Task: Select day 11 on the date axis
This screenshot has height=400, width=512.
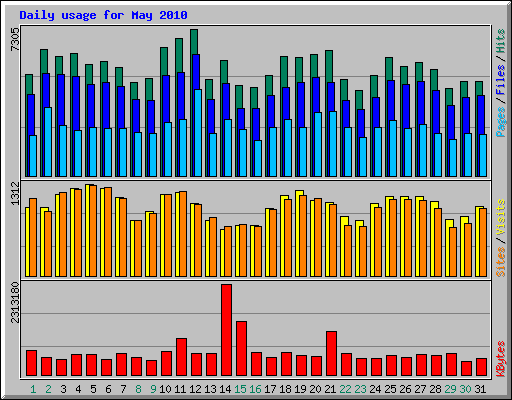Action: [180, 389]
